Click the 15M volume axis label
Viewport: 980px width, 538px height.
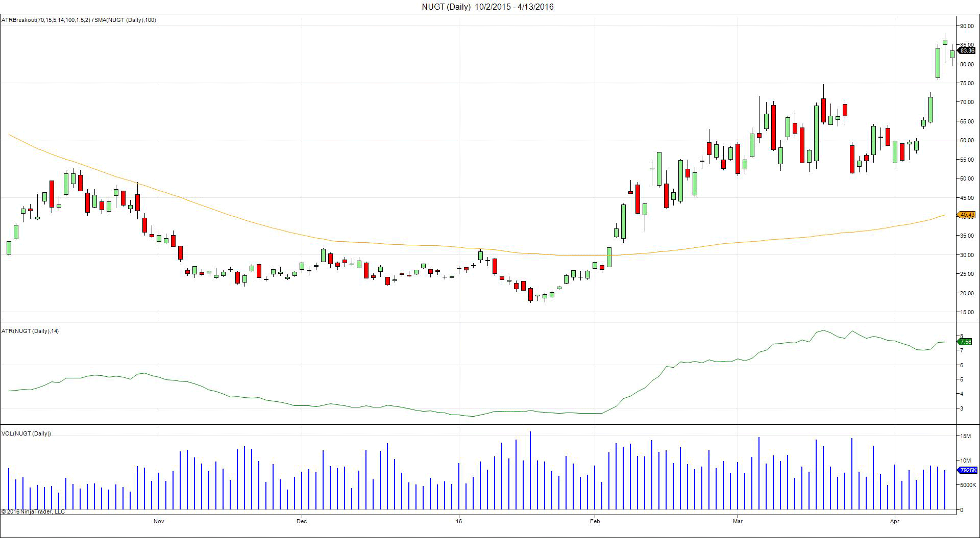(965, 437)
